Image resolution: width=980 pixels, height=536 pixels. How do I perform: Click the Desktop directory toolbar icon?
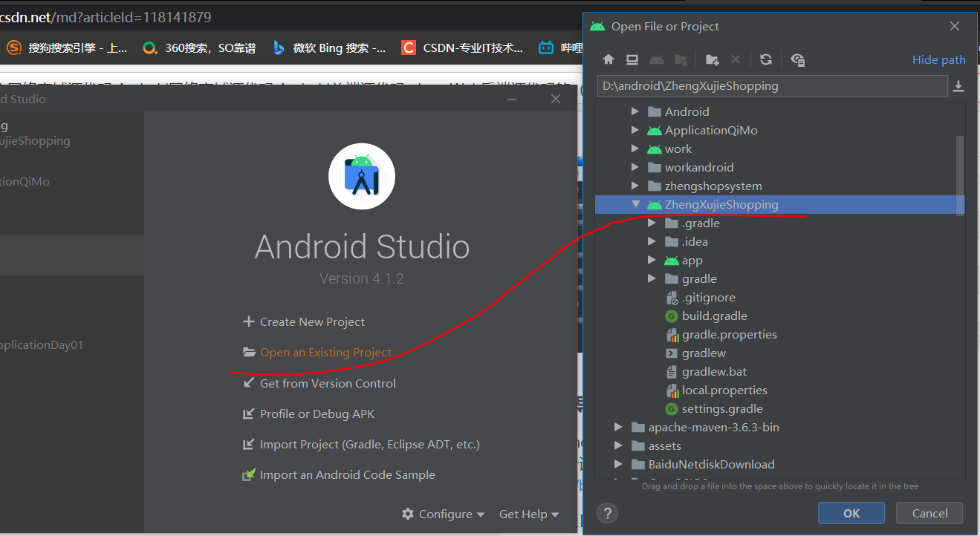[x=632, y=60]
